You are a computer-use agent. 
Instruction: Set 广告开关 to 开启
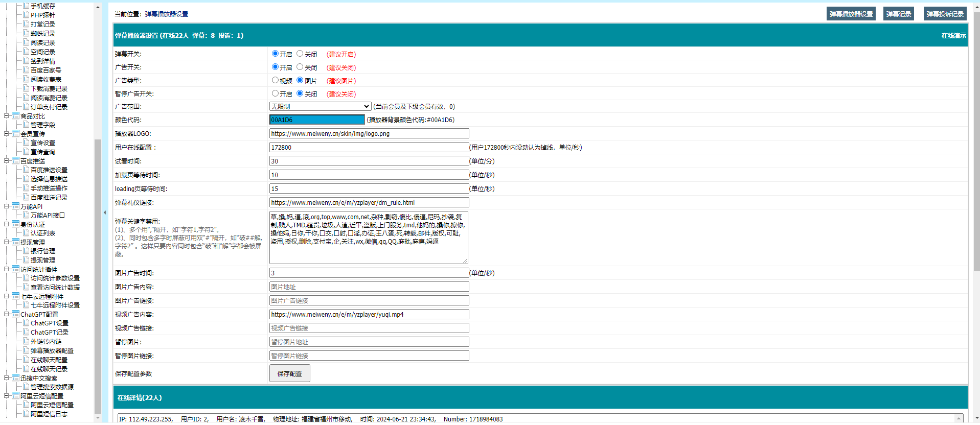[275, 67]
